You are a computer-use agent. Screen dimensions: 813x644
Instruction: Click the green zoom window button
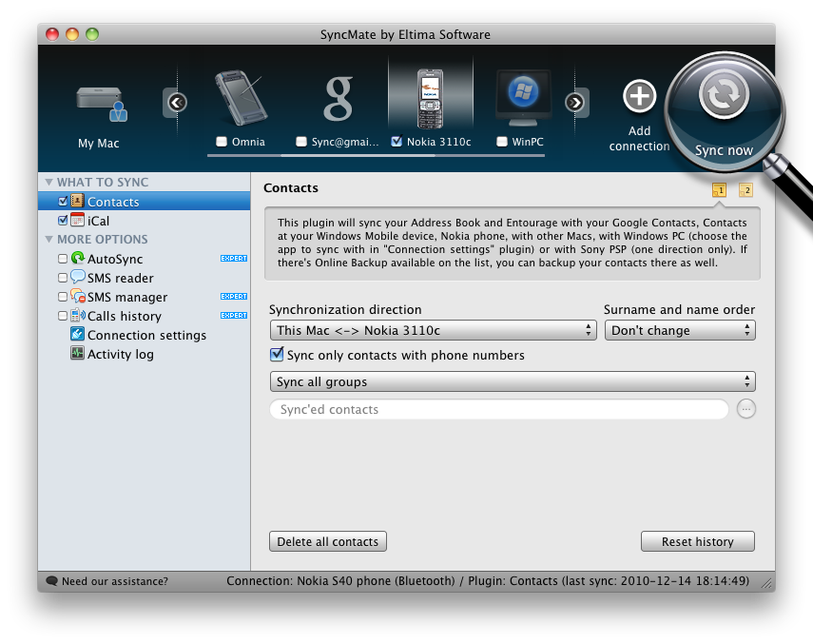92,34
